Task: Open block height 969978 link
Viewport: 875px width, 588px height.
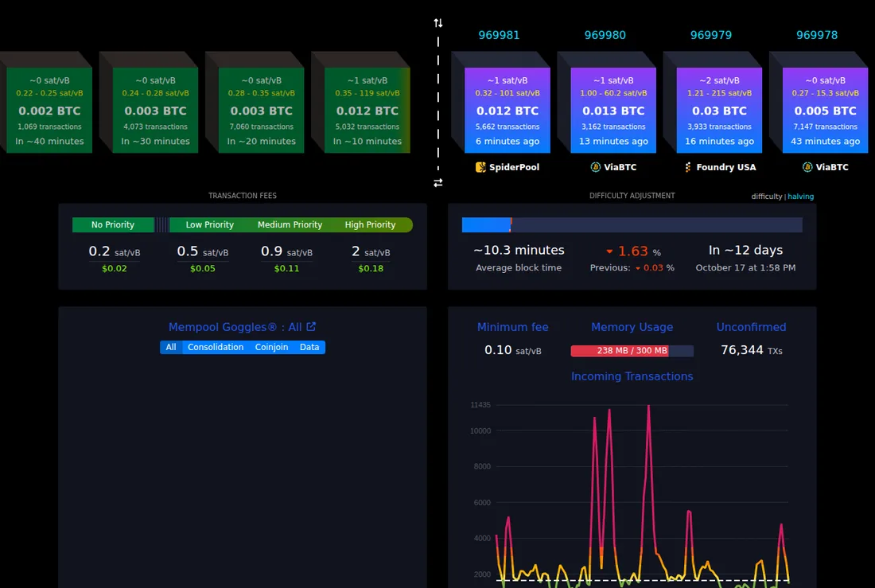Action: point(817,35)
